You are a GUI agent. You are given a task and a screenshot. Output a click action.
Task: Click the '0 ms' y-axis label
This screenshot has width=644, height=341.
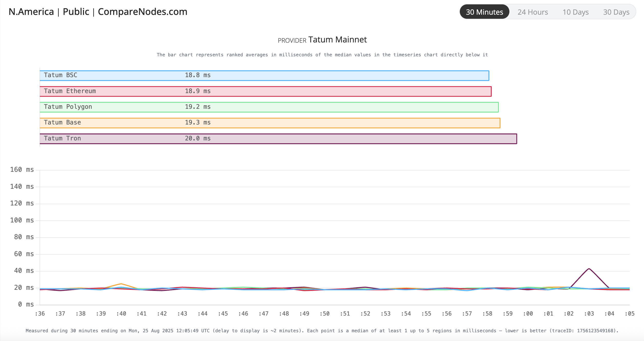26,304
